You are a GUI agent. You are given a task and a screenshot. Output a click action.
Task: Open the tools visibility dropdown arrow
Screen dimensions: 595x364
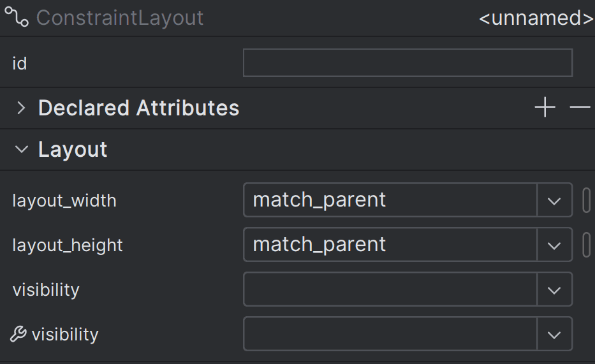(554, 334)
